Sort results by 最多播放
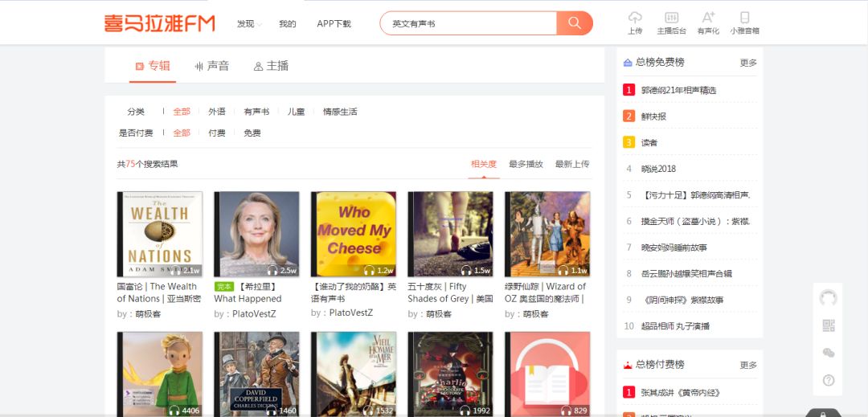The image size is (868, 417). 526,164
